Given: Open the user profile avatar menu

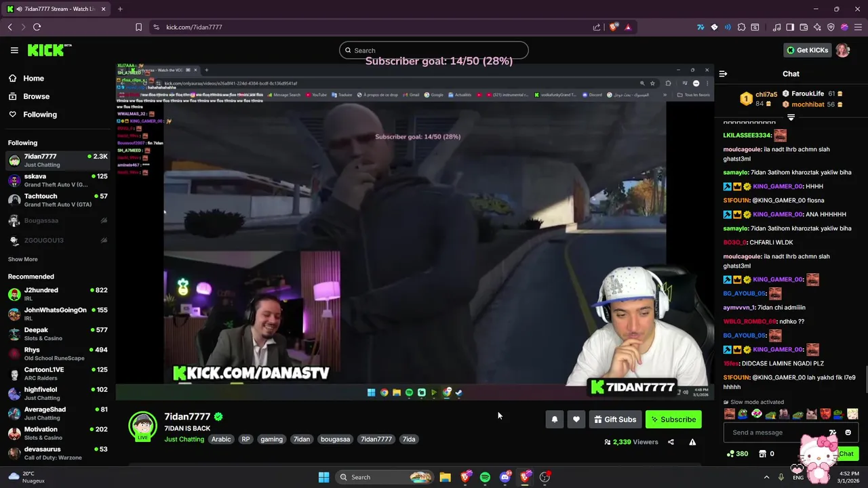Looking at the screenshot, I should (842, 50).
